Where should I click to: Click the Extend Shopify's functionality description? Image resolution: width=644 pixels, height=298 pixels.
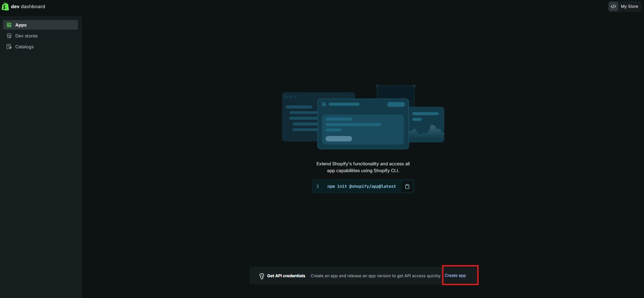pyautogui.click(x=363, y=167)
